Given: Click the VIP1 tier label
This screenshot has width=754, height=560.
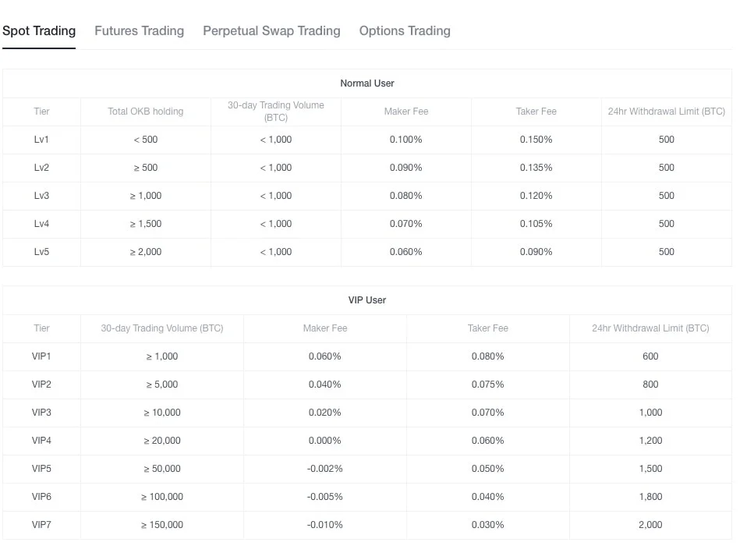Looking at the screenshot, I should point(41,356).
